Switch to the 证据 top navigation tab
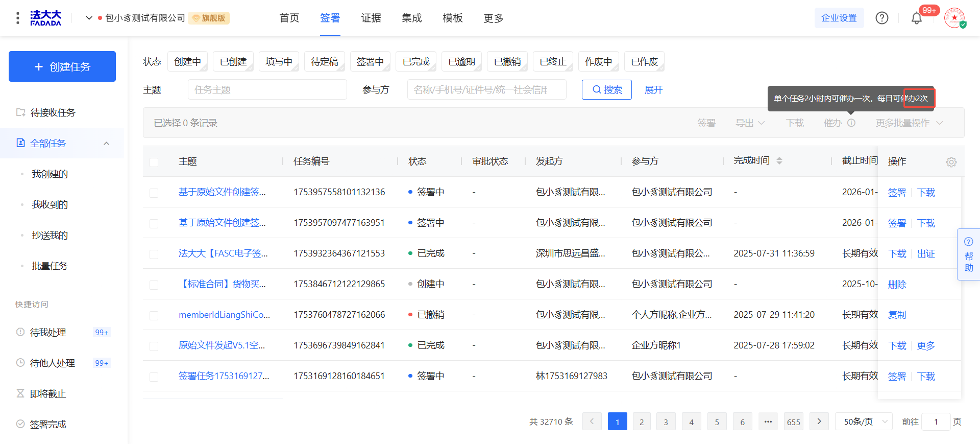This screenshot has height=444, width=980. coord(371,18)
